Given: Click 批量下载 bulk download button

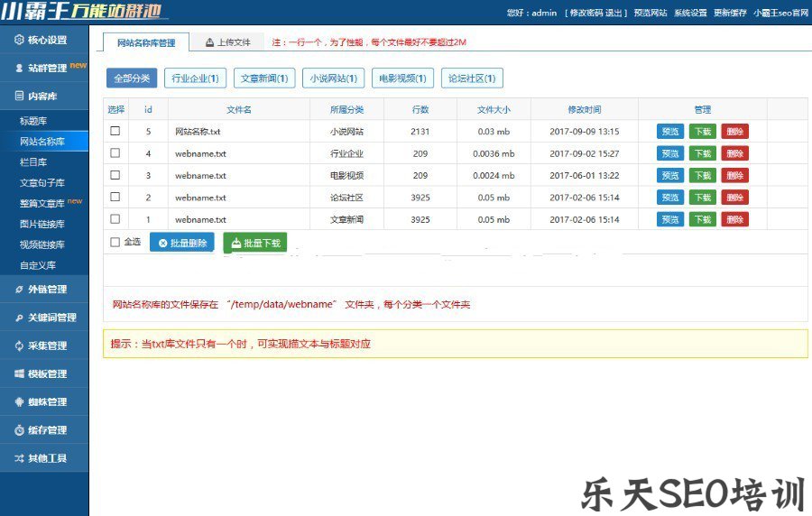Looking at the screenshot, I should (x=254, y=243).
